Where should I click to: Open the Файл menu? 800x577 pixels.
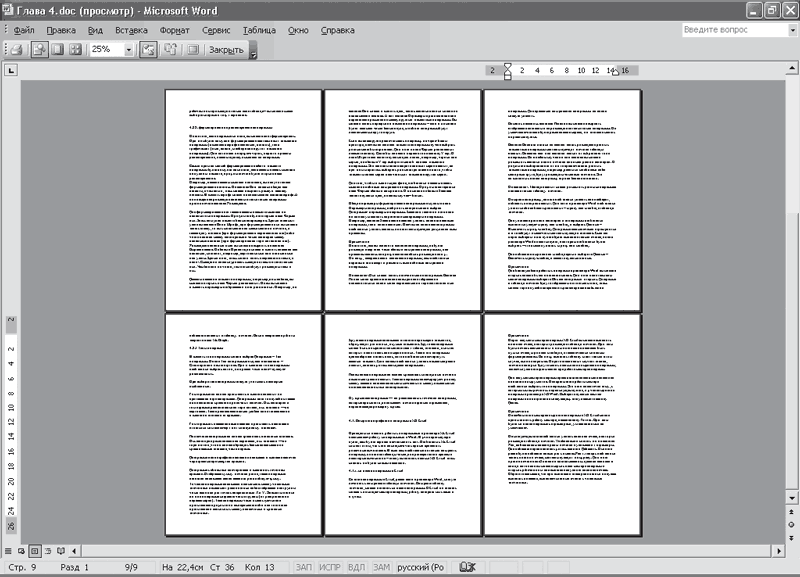point(23,30)
